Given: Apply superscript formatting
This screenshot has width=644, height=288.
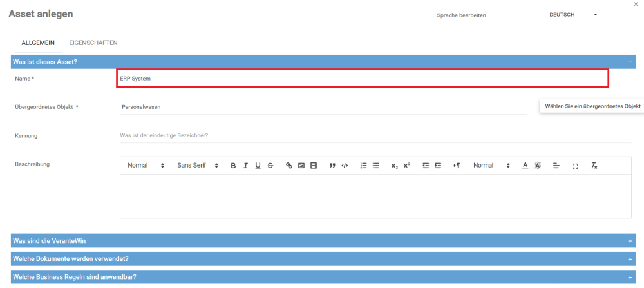Looking at the screenshot, I should tap(406, 166).
